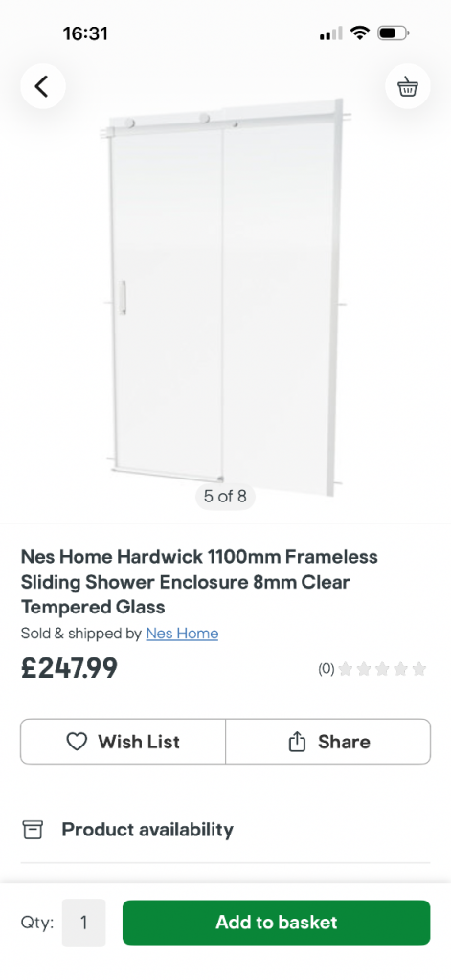Viewport: 451px width, 980px height.
Task: Tap the back arrow icon
Action: [x=42, y=86]
